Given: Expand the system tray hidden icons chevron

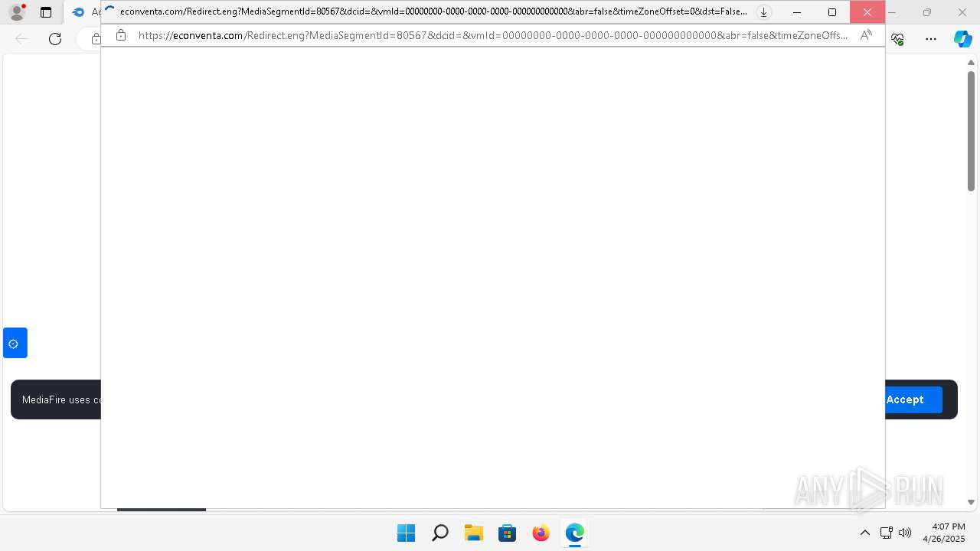Looking at the screenshot, I should [865, 533].
